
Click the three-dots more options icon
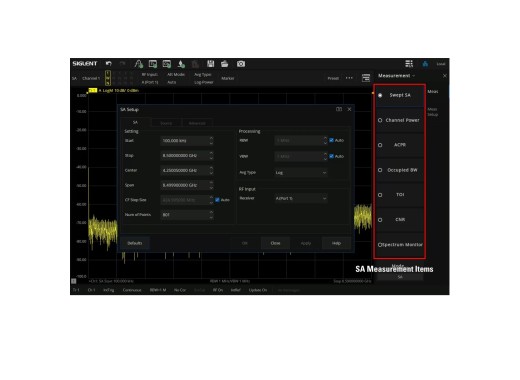click(x=349, y=78)
